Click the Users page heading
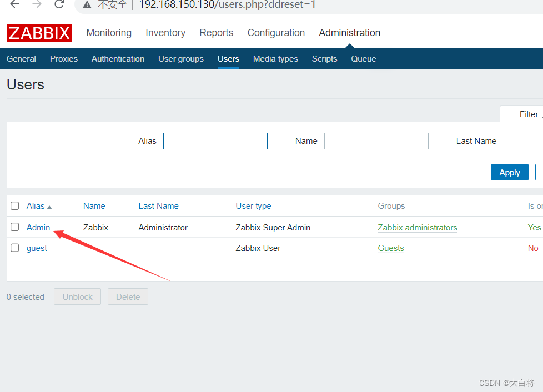543x392 pixels. [x=26, y=84]
